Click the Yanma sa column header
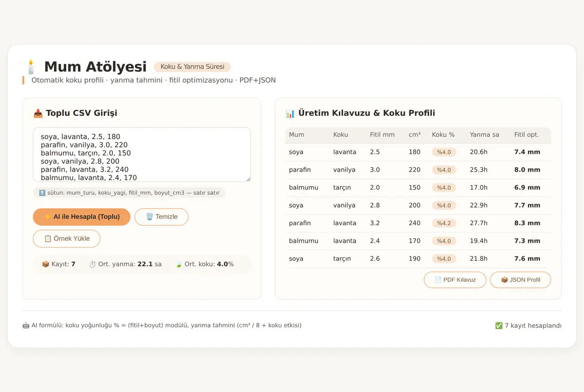 484,135
